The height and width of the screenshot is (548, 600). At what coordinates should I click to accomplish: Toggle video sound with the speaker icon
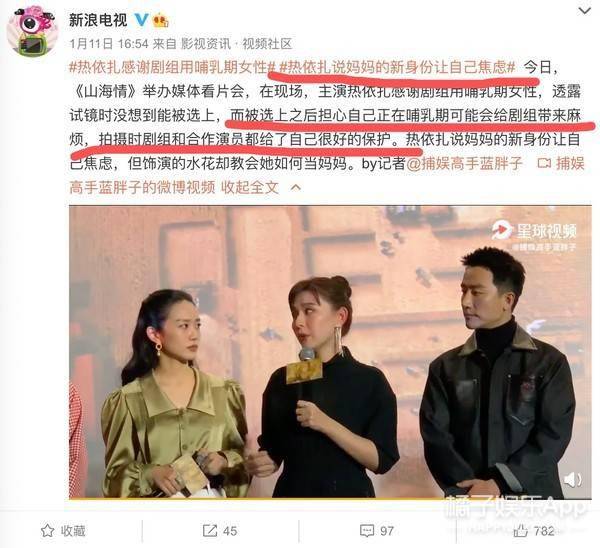[572, 479]
